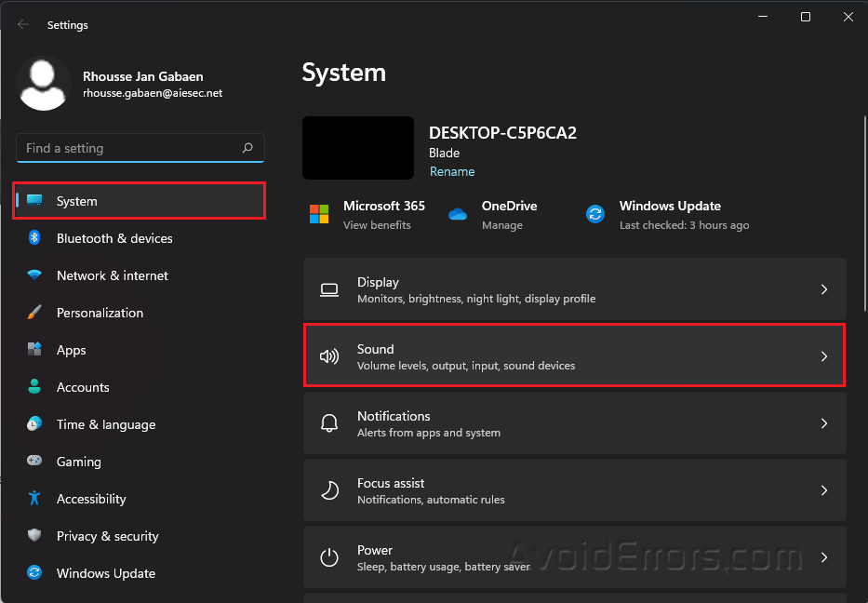
Task: Click the Bluetooth & devices sidebar icon
Action: [34, 238]
